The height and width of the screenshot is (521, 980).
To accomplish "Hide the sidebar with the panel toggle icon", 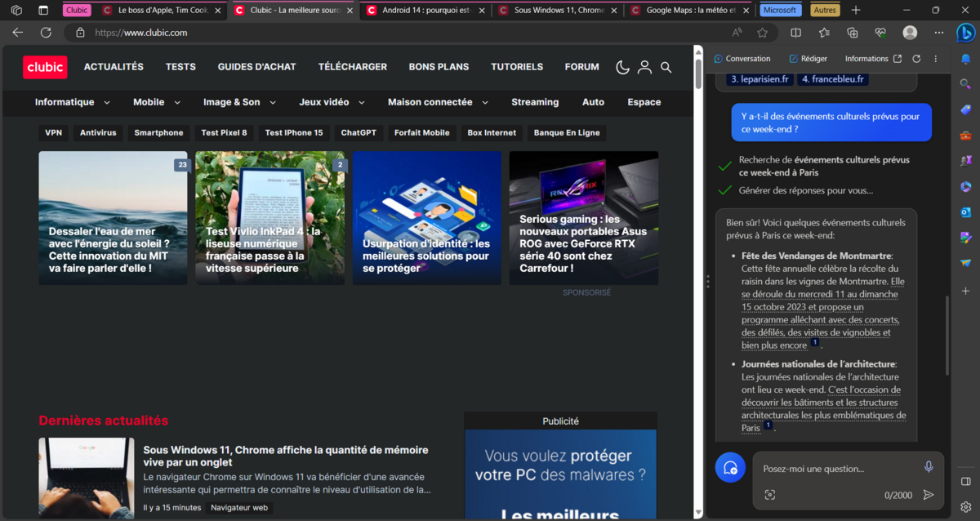I will (965, 481).
